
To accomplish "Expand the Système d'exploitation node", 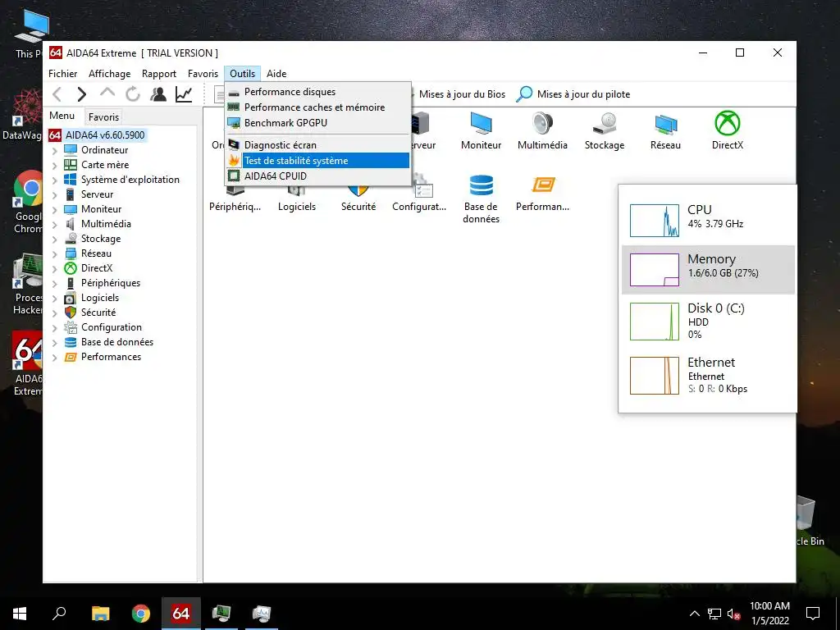I will coord(55,180).
